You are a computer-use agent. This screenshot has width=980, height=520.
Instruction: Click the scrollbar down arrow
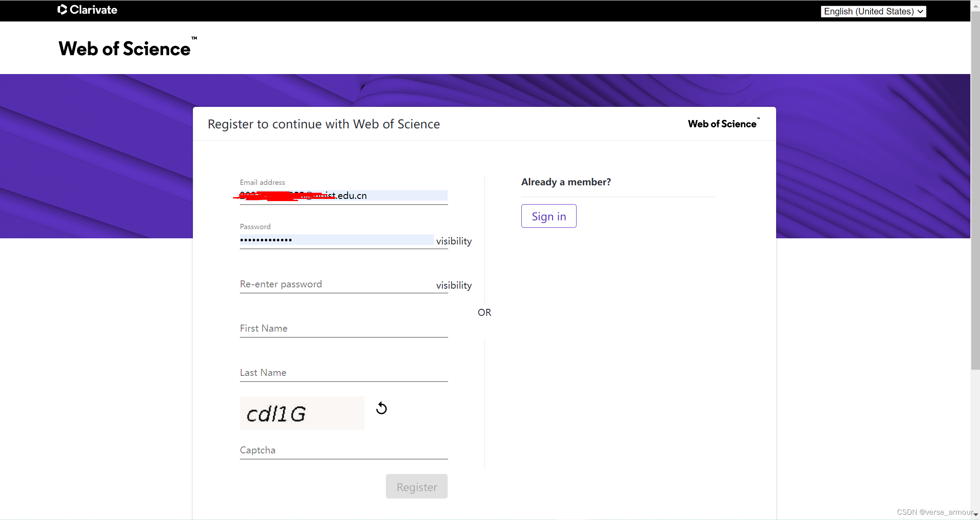pyautogui.click(x=976, y=515)
